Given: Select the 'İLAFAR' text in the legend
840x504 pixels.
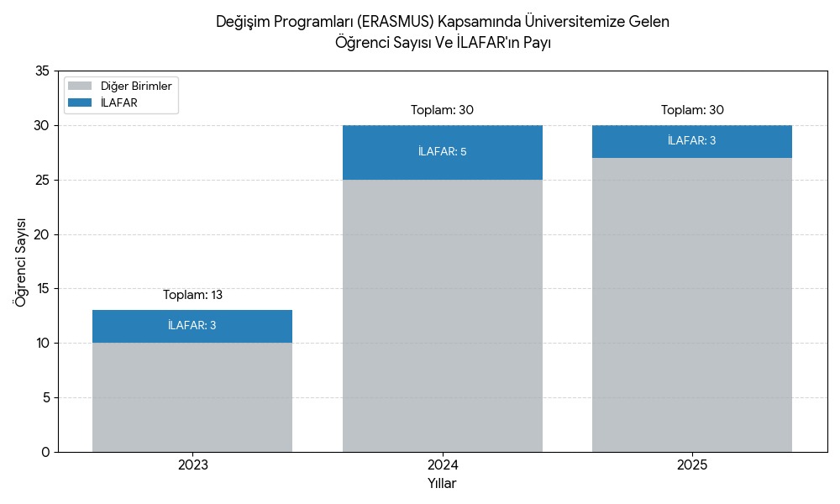Looking at the screenshot, I should coord(118,102).
